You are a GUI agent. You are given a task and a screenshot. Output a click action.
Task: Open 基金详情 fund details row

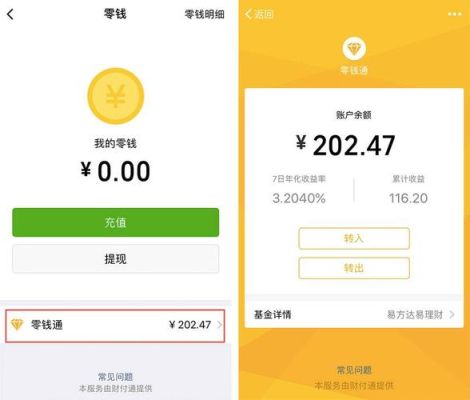click(x=354, y=314)
